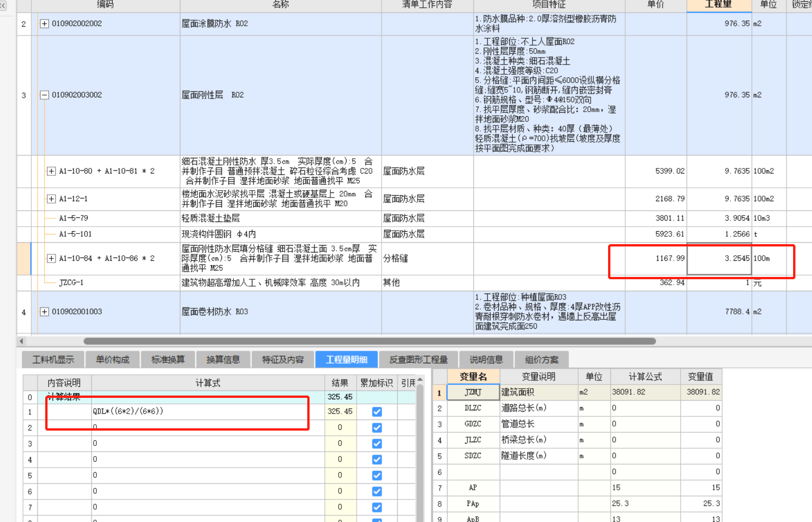Image resolution: width=812 pixels, height=522 pixels.
Task: Click vertical scrollbar of 计算式 table
Action: point(420,452)
